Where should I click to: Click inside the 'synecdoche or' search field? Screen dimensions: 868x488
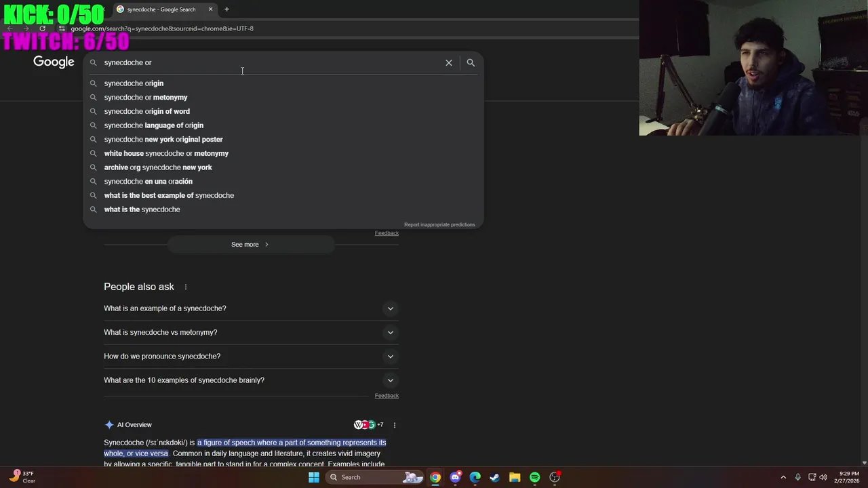tap(271, 62)
